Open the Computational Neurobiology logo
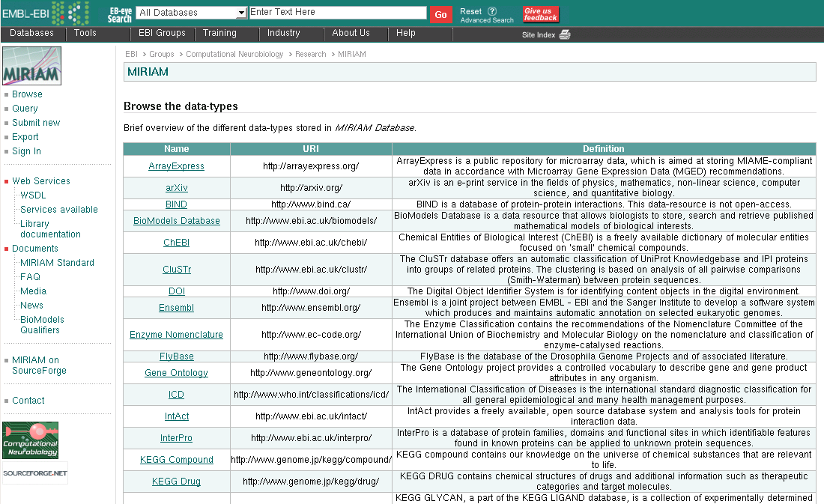 click(x=31, y=440)
